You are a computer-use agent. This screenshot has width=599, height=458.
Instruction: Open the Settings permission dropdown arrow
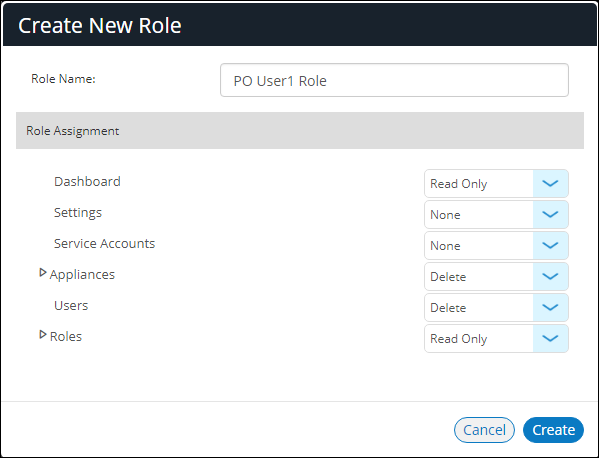pyautogui.click(x=550, y=215)
